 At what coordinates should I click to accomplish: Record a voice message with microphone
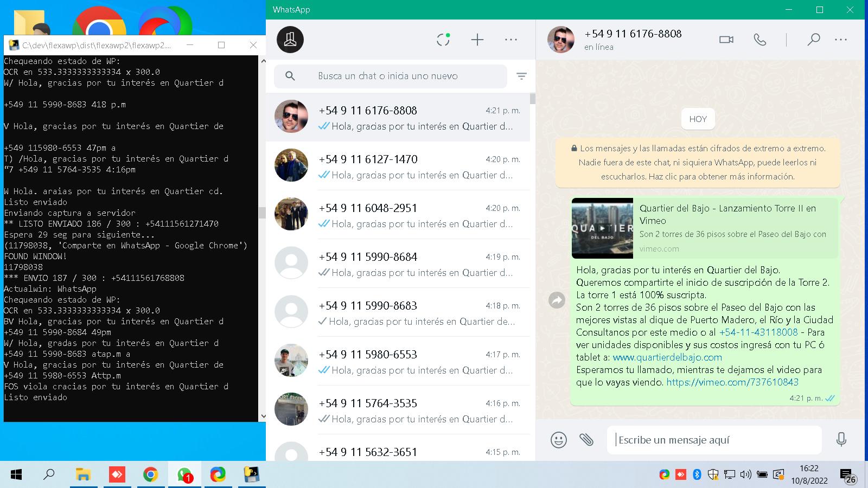tap(841, 440)
